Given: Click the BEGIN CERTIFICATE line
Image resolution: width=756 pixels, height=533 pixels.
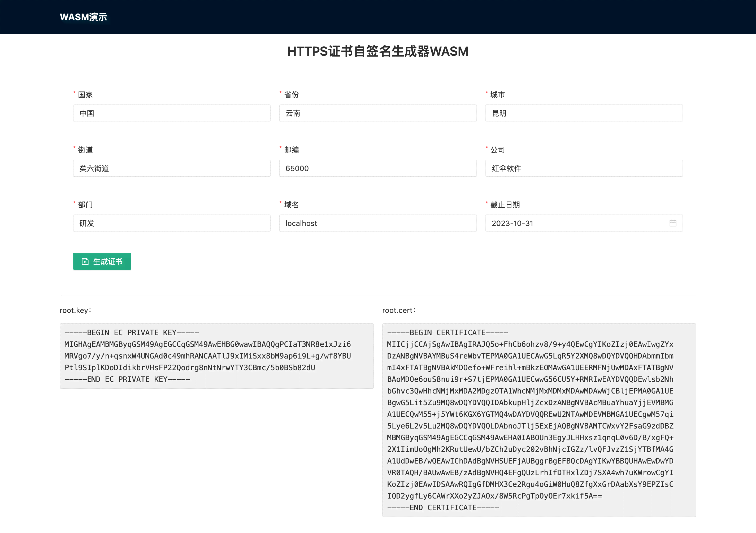Looking at the screenshot, I should point(447,333).
